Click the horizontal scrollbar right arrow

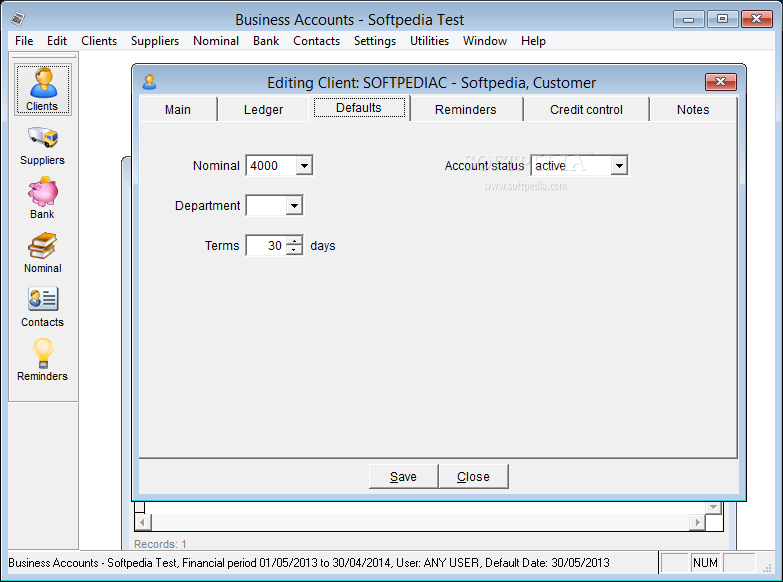(x=697, y=523)
